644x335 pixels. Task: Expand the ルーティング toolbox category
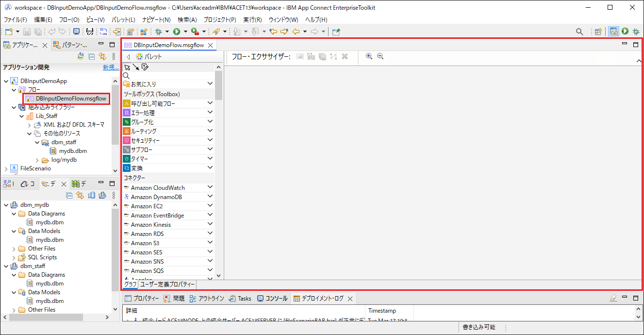[210, 131]
